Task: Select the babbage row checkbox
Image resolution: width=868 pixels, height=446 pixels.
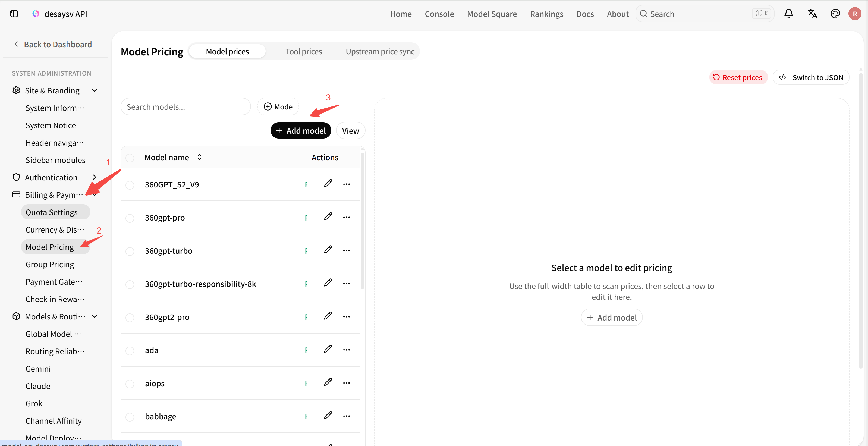Action: 130,417
